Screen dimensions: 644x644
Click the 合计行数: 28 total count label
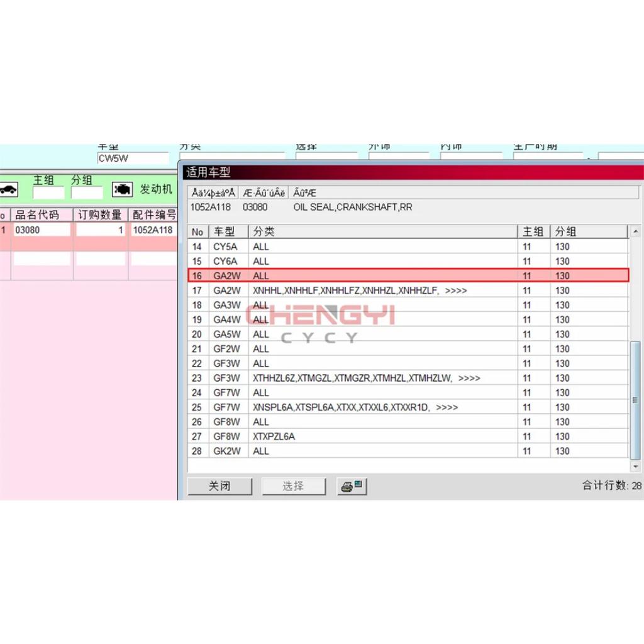click(611, 486)
